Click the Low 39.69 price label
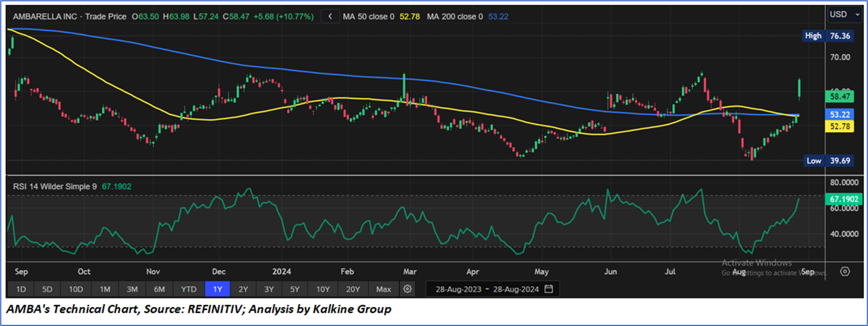This screenshot has width=868, height=326. coord(828,161)
